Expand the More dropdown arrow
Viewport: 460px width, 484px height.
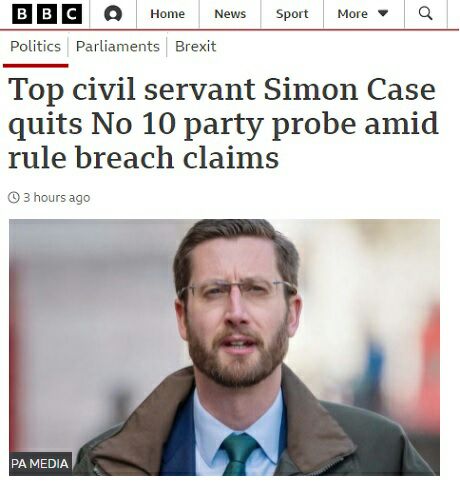(x=383, y=13)
